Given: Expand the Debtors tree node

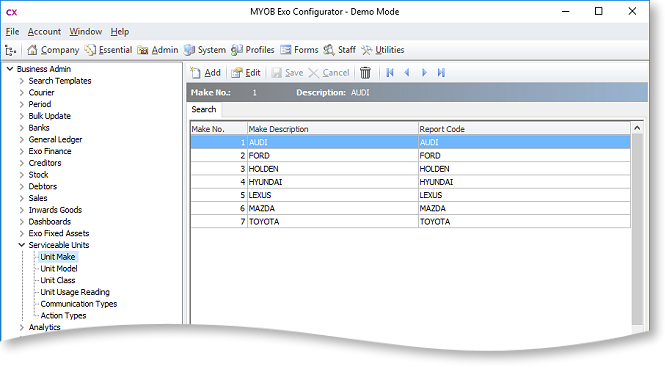Looking at the screenshot, I should coord(22,187).
